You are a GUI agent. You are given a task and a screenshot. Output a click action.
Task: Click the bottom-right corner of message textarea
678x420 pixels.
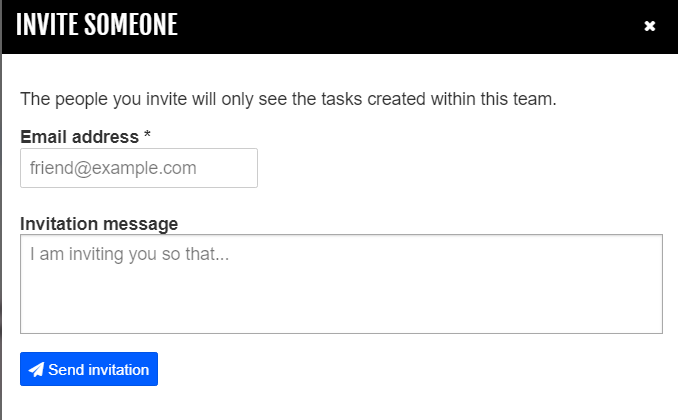[x=657, y=328]
